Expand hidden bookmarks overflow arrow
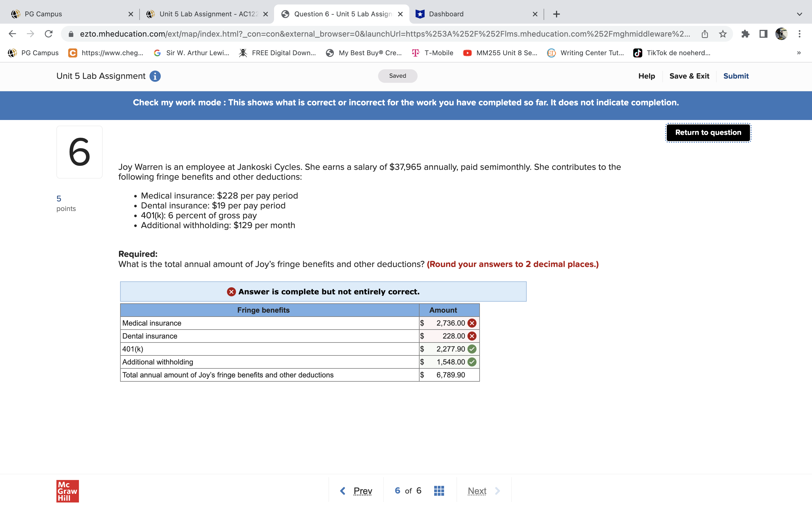The width and height of the screenshot is (812, 507). tap(798, 53)
